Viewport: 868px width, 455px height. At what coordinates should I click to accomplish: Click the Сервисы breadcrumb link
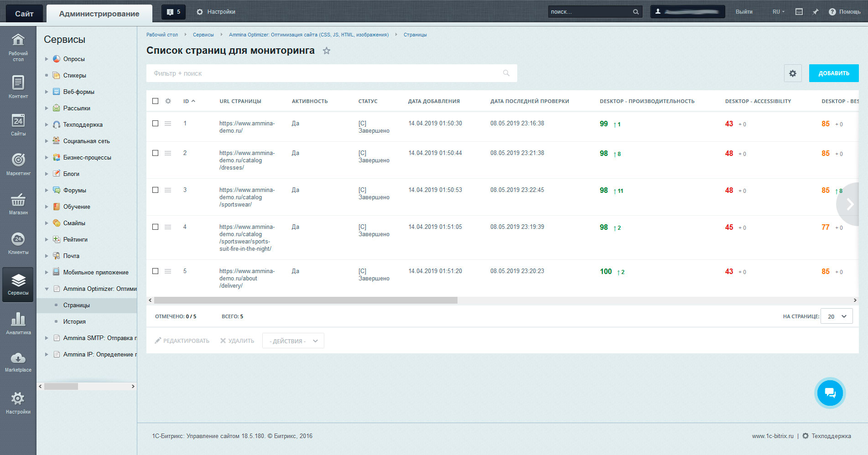[203, 35]
